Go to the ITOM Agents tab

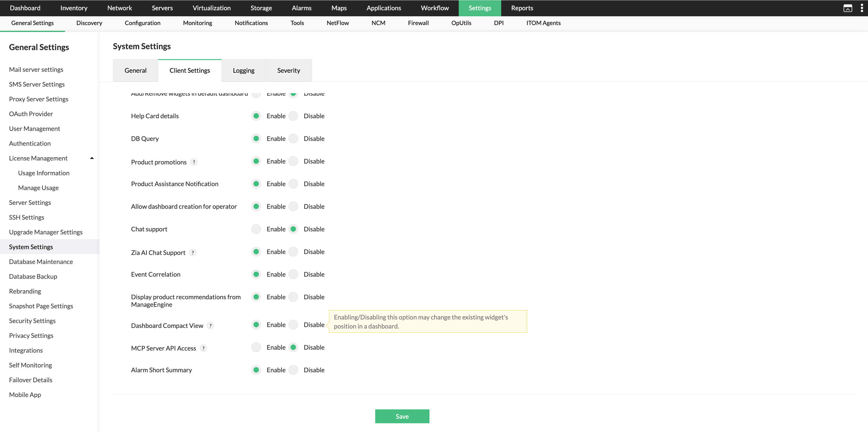(x=543, y=23)
